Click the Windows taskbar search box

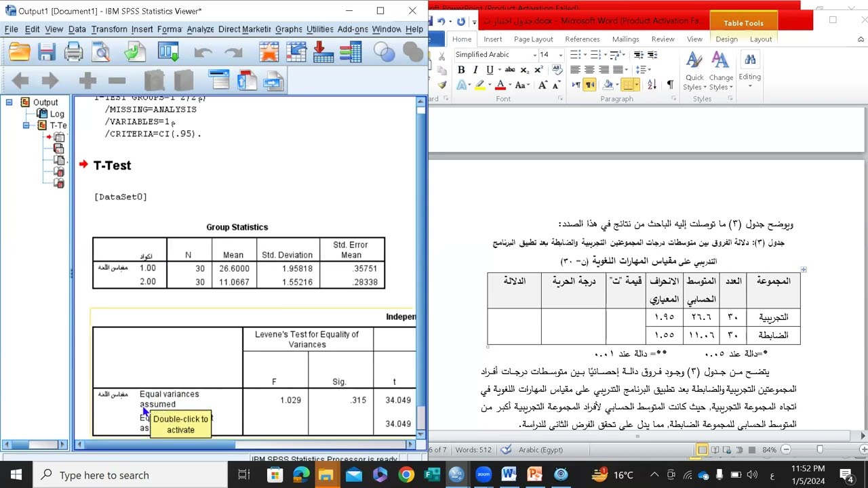pos(130,475)
